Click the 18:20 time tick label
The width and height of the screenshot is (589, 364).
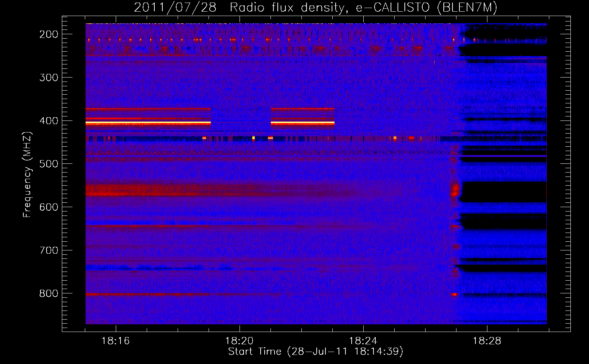pos(240,341)
